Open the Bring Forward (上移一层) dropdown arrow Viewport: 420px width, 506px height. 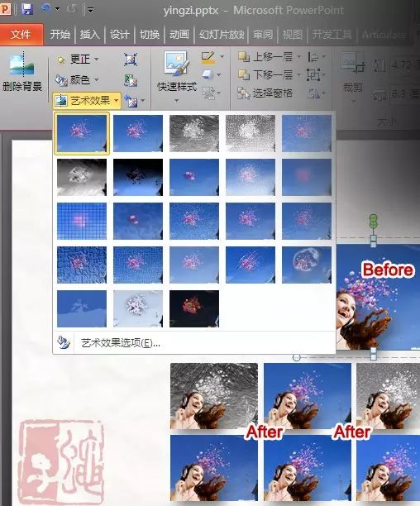[x=299, y=57]
